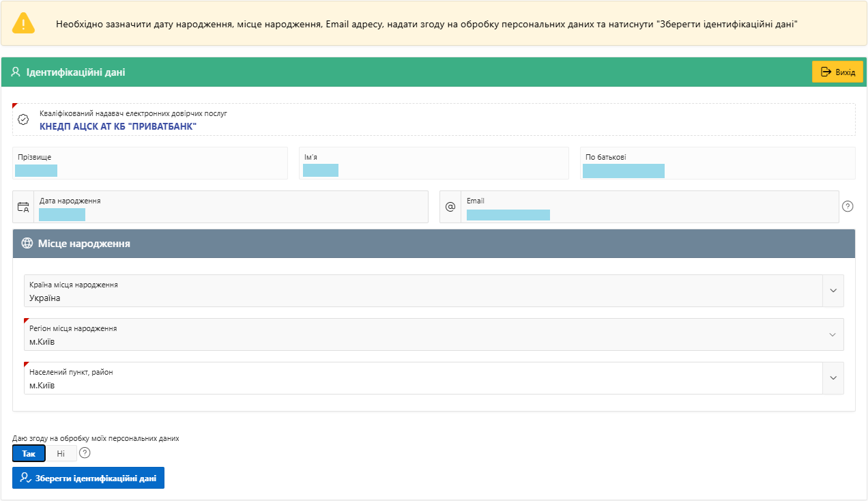This screenshot has width=868, height=501.
Task: Select Так for personal data consent
Action: (x=29, y=453)
